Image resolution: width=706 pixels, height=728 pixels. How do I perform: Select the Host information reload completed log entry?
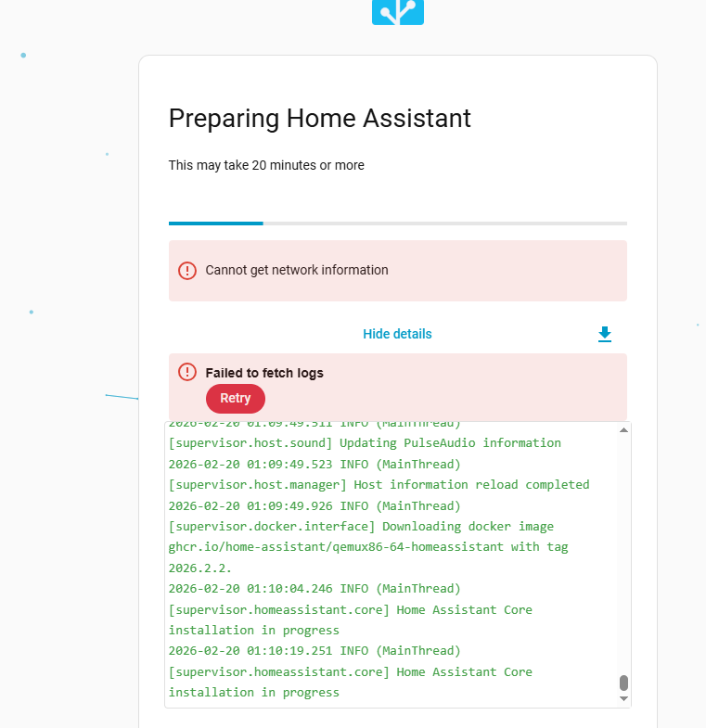[x=379, y=485]
